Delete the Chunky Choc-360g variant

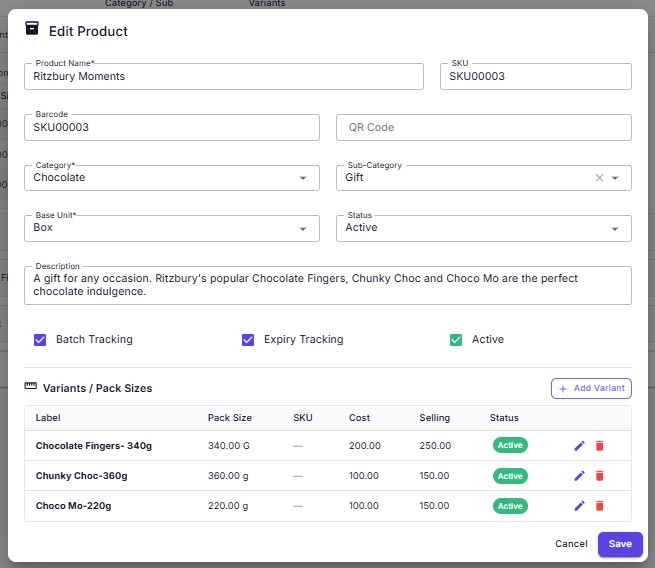tap(599, 476)
